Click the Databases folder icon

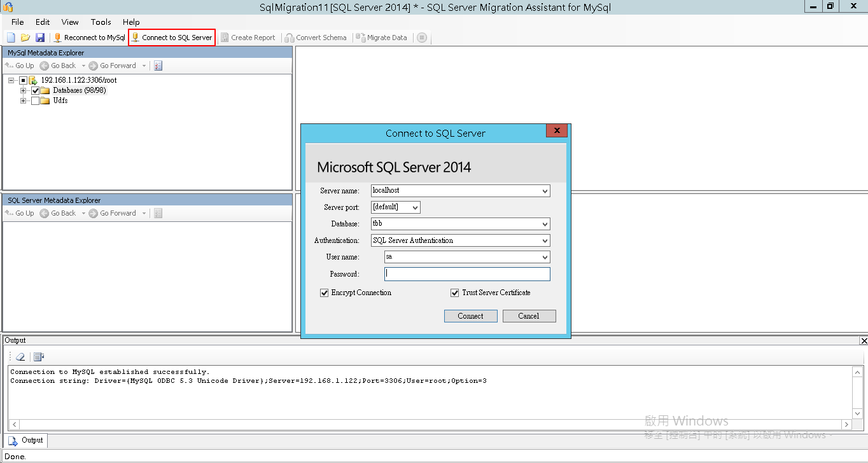pyautogui.click(x=45, y=90)
